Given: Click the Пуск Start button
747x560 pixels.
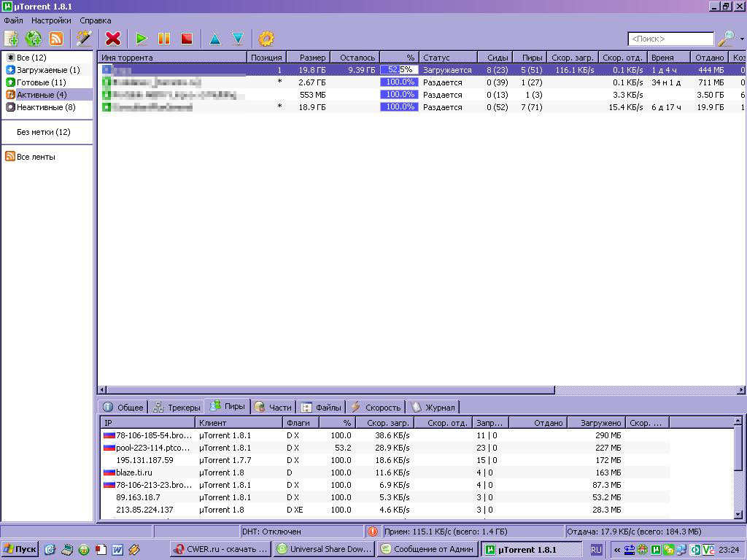Looking at the screenshot, I should (20, 550).
